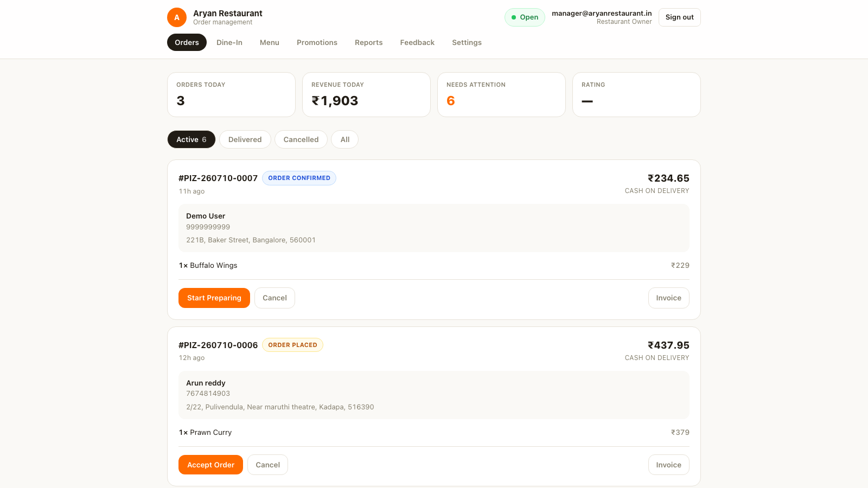Click the Rating stat card
868x488 pixels.
[x=636, y=94]
